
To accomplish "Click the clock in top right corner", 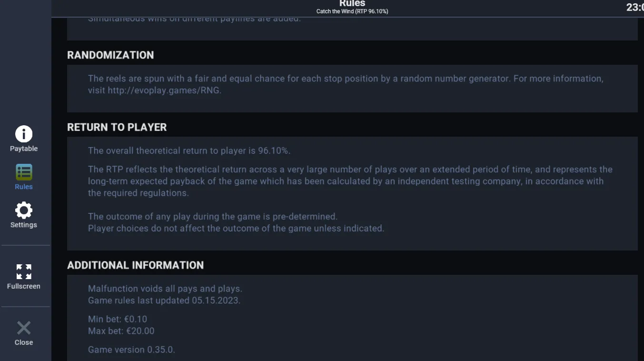I will point(635,7).
